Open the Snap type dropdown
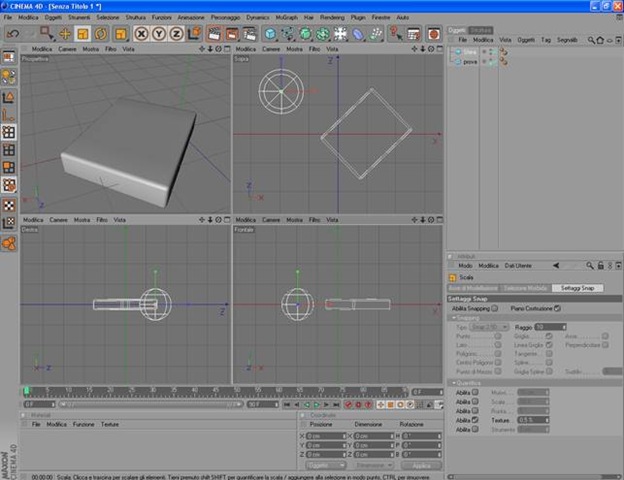 point(489,327)
